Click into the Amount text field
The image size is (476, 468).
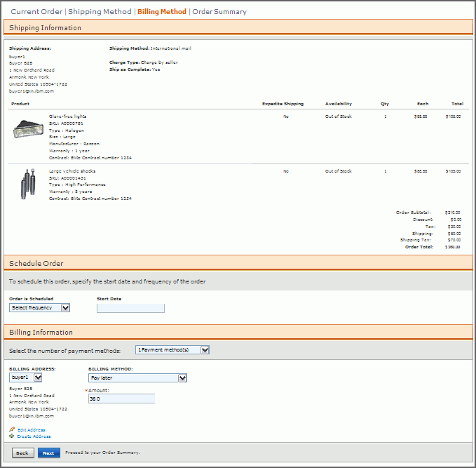[121, 399]
